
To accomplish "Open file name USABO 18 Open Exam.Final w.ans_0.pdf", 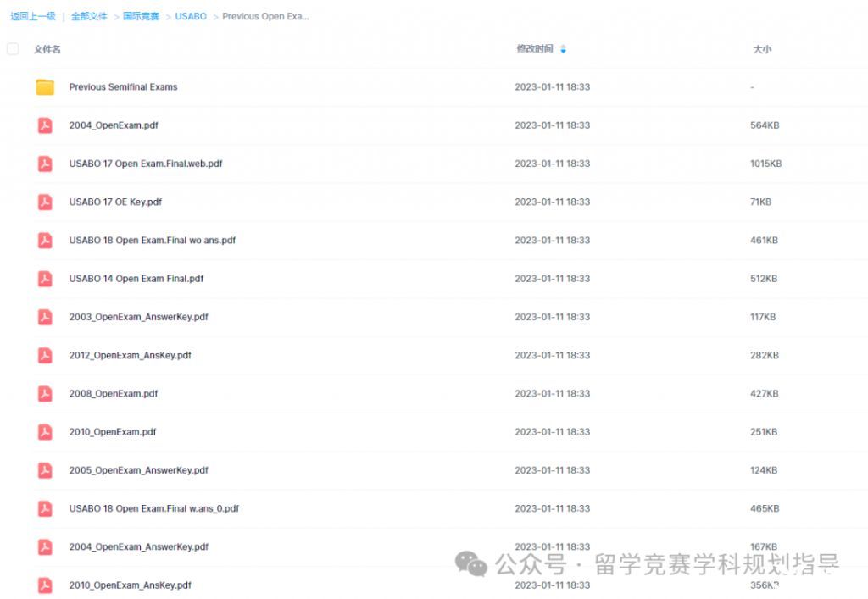I will click(154, 508).
